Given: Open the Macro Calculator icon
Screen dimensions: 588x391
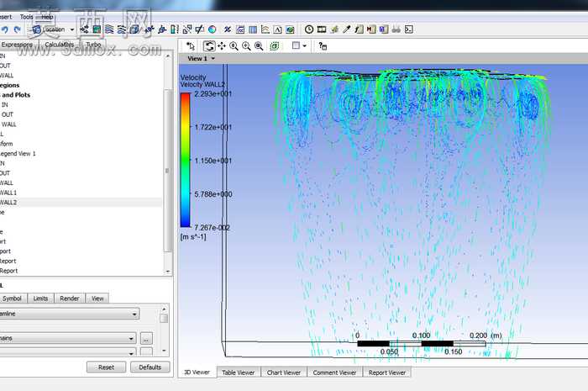Looking at the screenshot, I should pyautogui.click(x=371, y=29).
